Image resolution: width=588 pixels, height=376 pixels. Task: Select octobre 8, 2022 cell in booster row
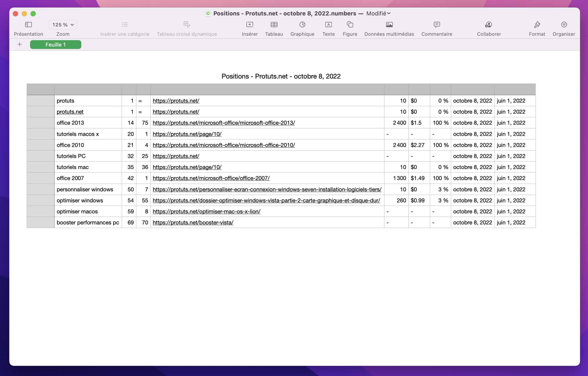tap(473, 223)
